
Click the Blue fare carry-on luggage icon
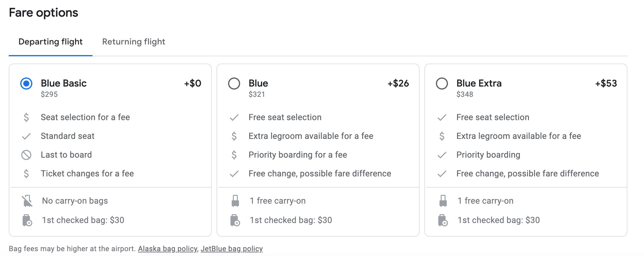235,201
